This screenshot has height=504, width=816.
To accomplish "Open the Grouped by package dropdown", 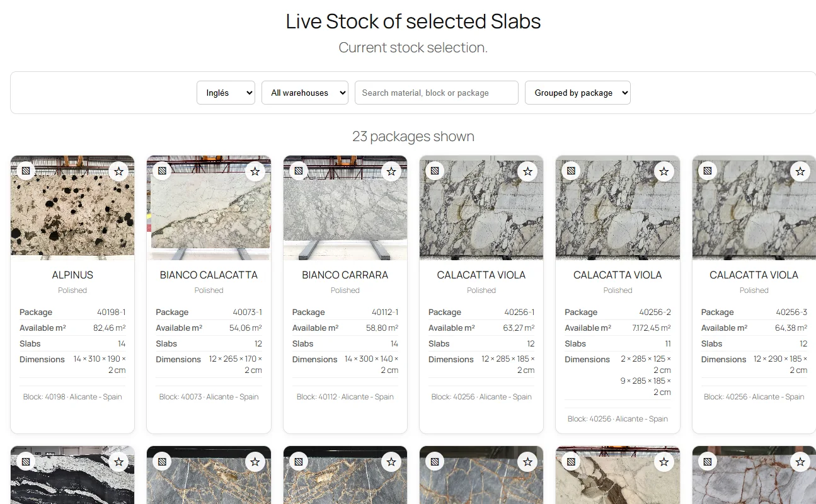I will (578, 93).
